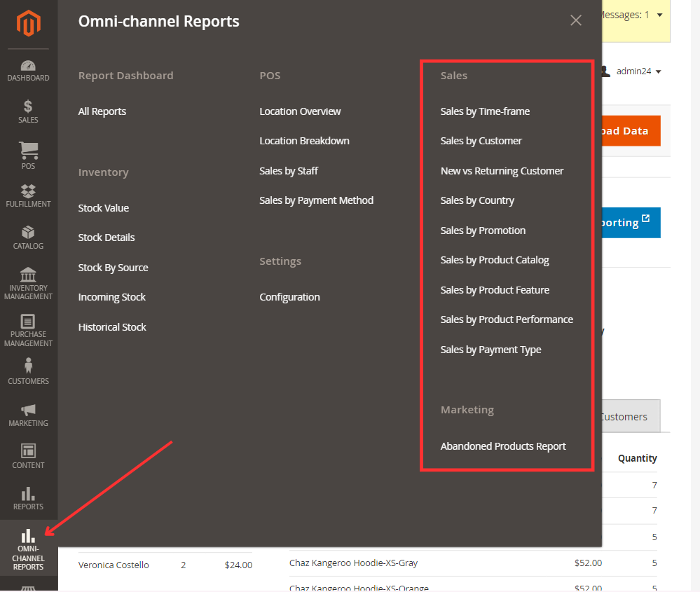This screenshot has height=592, width=700.
Task: Open Sales by Customer report
Action: pos(481,141)
